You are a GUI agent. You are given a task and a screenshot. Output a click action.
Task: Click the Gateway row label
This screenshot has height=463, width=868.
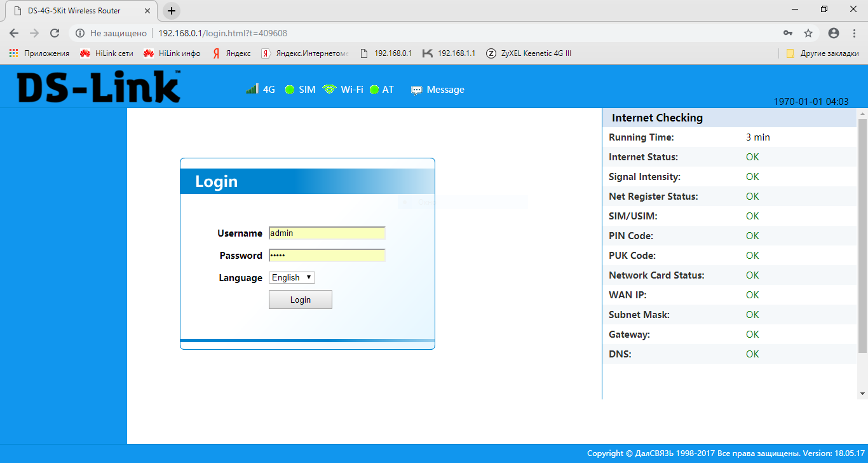coord(629,335)
